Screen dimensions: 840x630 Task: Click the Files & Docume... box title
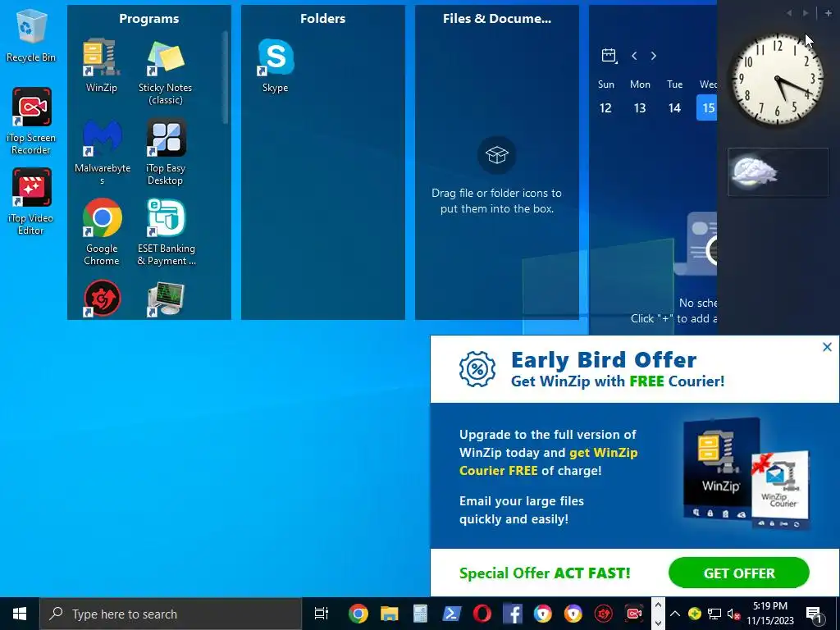tap(496, 19)
